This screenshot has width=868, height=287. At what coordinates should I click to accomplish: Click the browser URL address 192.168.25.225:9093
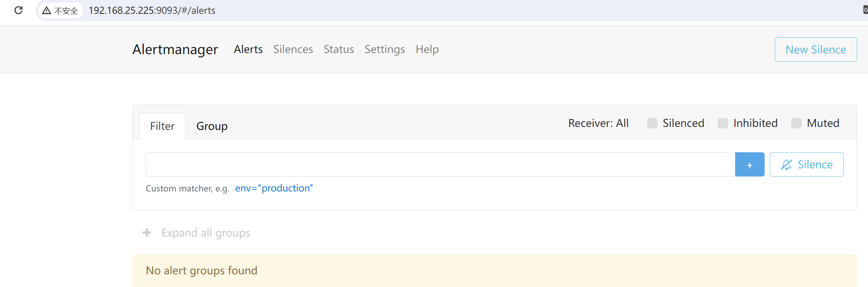152,10
